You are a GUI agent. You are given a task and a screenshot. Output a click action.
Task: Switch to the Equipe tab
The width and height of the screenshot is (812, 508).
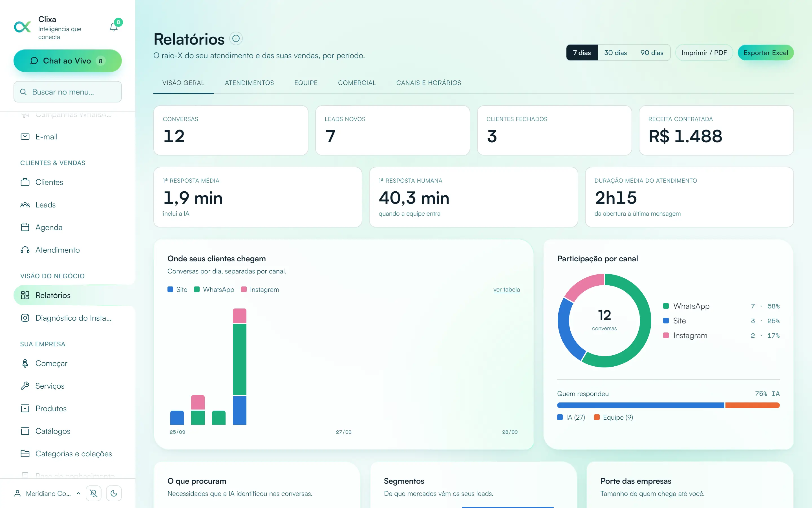[306, 83]
